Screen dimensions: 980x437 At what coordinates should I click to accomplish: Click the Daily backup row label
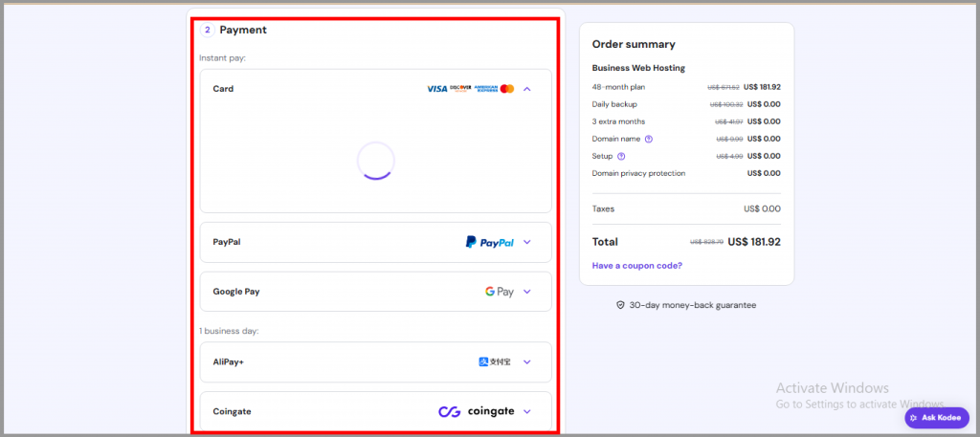click(614, 104)
